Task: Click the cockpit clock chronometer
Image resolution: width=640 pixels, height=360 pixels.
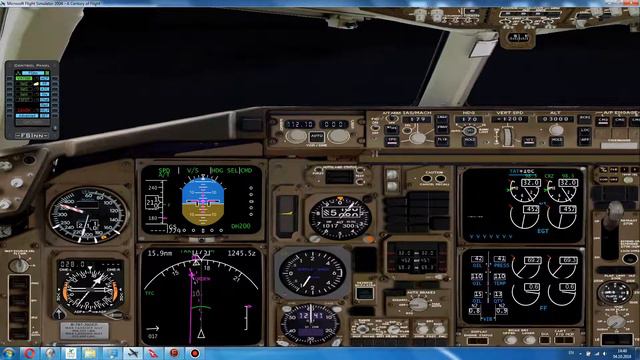Action: pos(311,324)
